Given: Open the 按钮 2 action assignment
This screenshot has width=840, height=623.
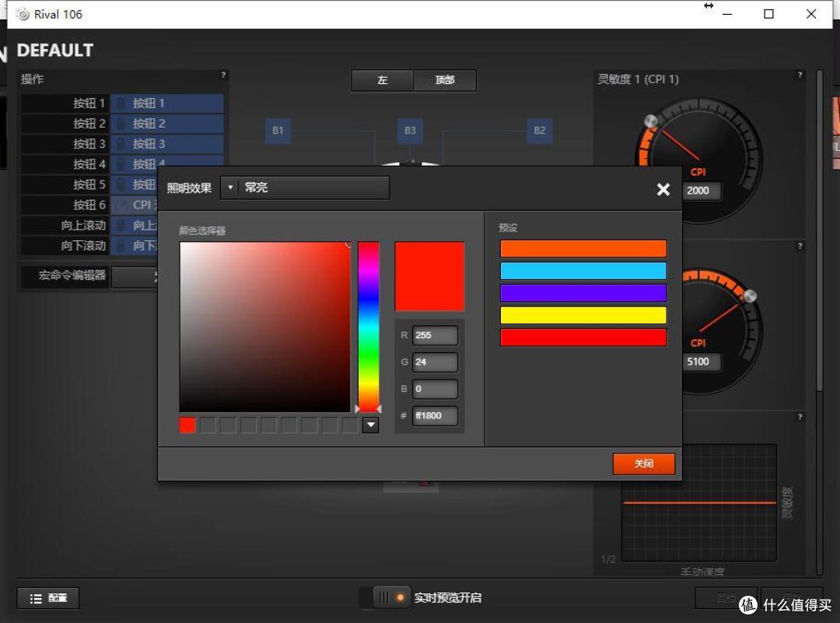Looking at the screenshot, I should coord(167,124).
